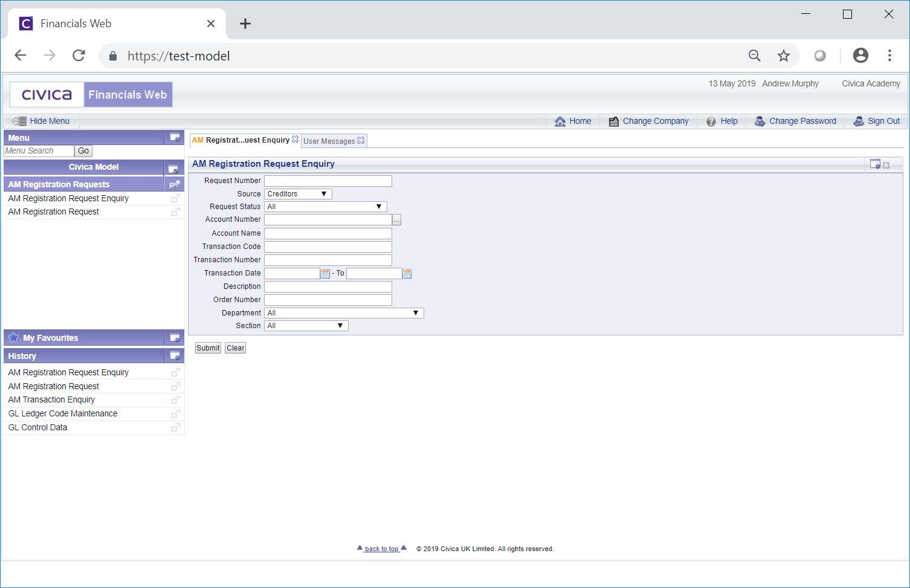
Task: Click the Account Number input field
Action: 328,220
